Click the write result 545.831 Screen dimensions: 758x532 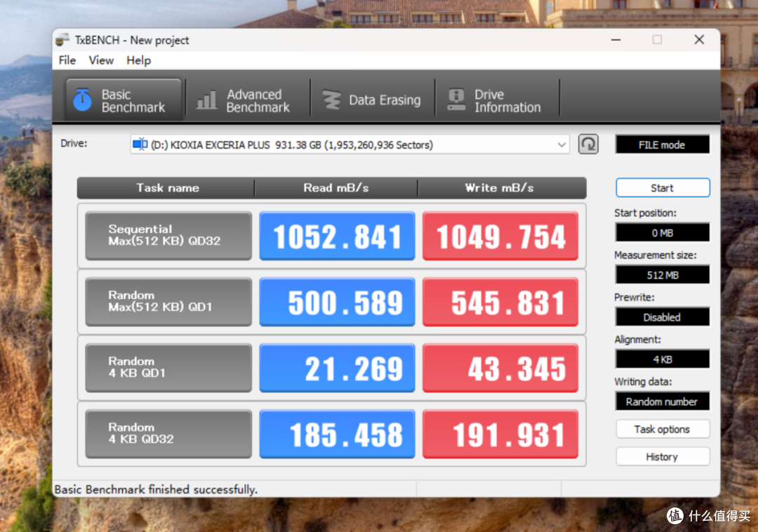(x=500, y=302)
